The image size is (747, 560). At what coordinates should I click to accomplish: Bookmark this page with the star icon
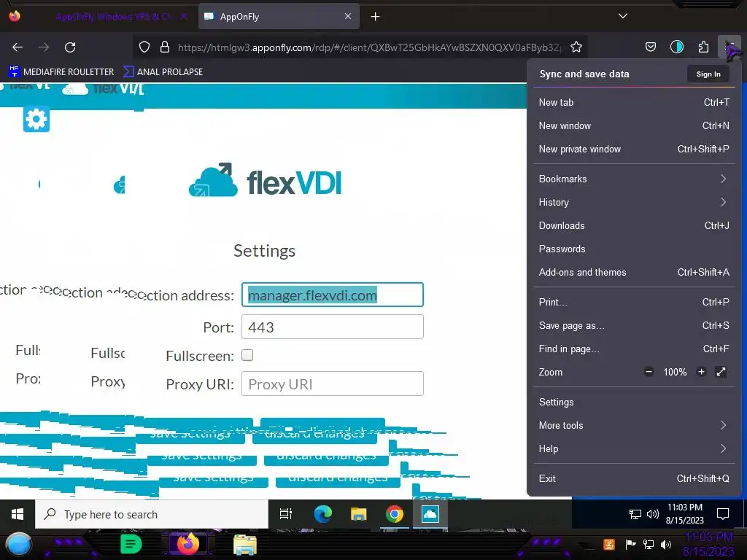(x=576, y=47)
